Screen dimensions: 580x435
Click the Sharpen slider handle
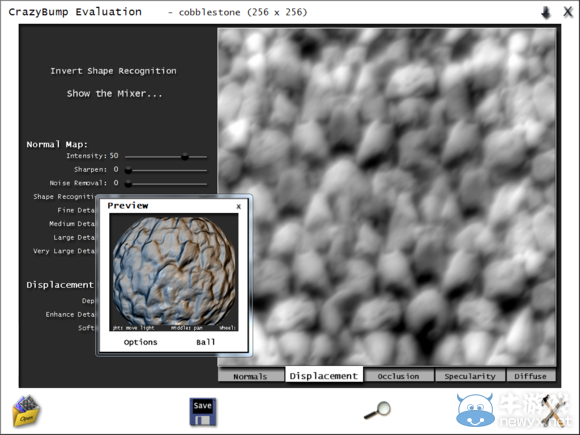click(128, 170)
